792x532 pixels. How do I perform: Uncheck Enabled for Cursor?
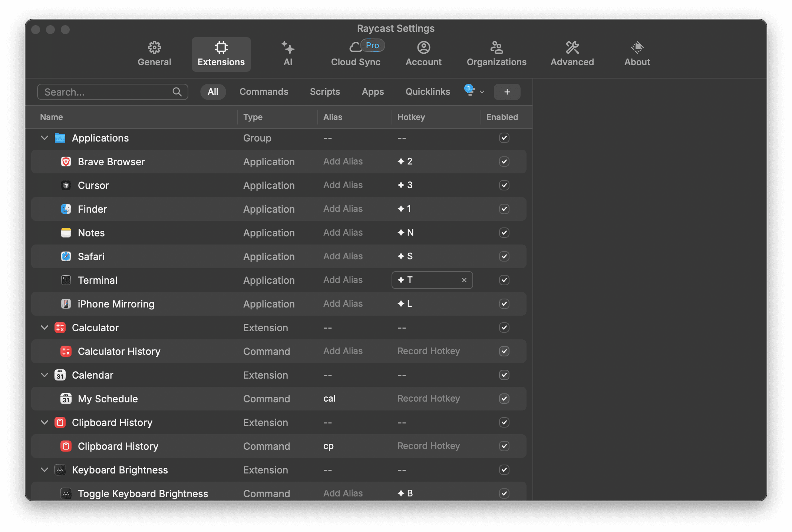coord(504,185)
